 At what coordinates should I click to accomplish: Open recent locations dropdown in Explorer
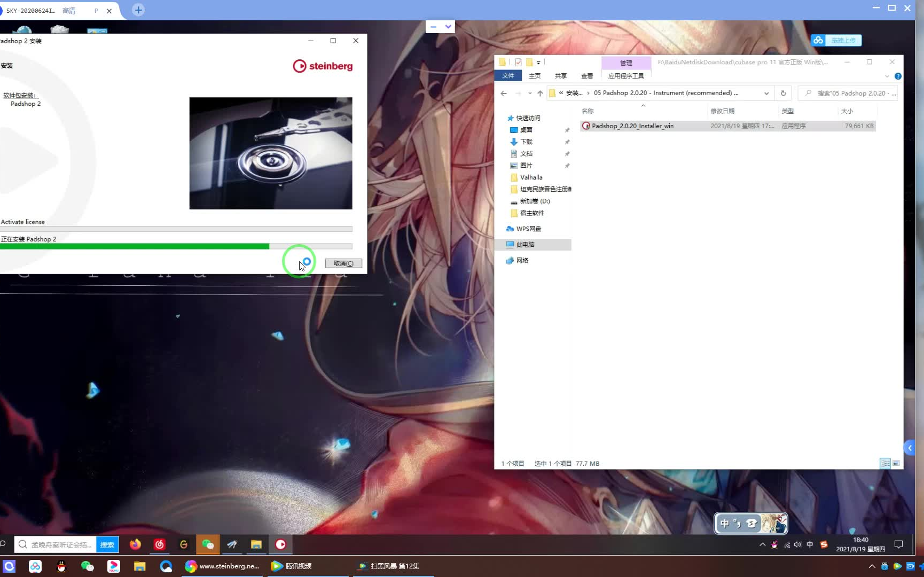coord(530,93)
